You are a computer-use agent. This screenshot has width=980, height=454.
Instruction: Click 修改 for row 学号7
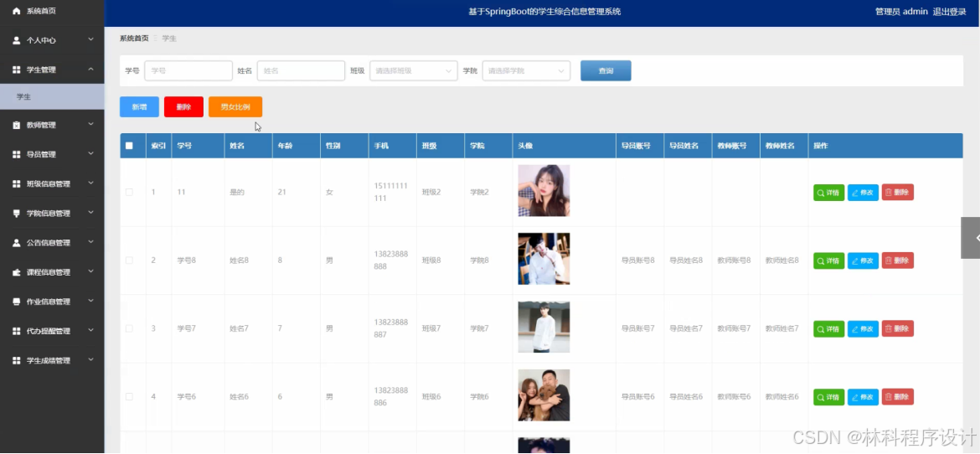pyautogui.click(x=863, y=329)
